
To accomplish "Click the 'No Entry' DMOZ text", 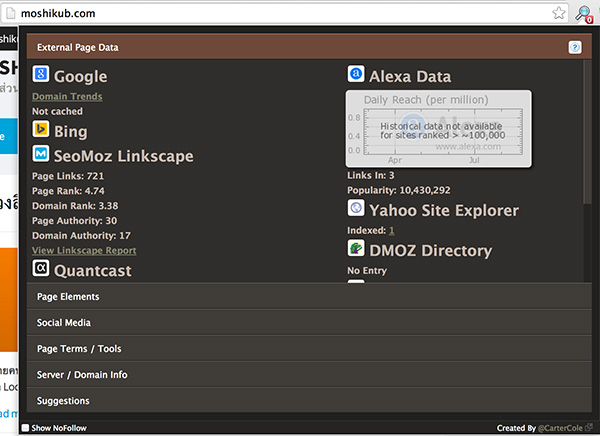I will pyautogui.click(x=367, y=271).
